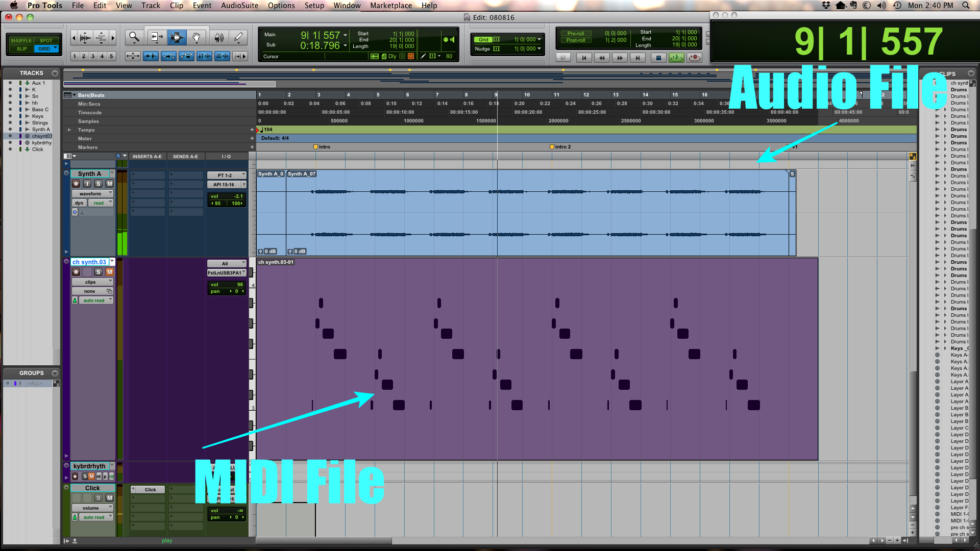Image resolution: width=980 pixels, height=551 pixels.
Task: Enable Shuffle edit mode
Action: coord(21,40)
